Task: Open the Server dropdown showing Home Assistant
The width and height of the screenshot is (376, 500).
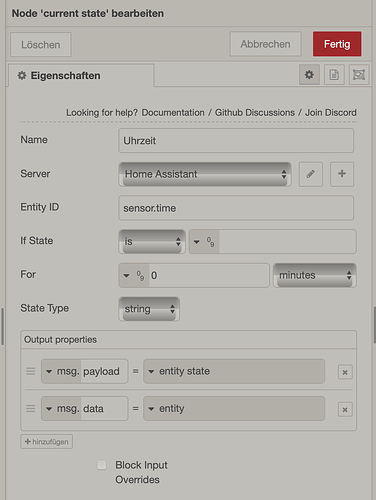Action: coord(205,174)
